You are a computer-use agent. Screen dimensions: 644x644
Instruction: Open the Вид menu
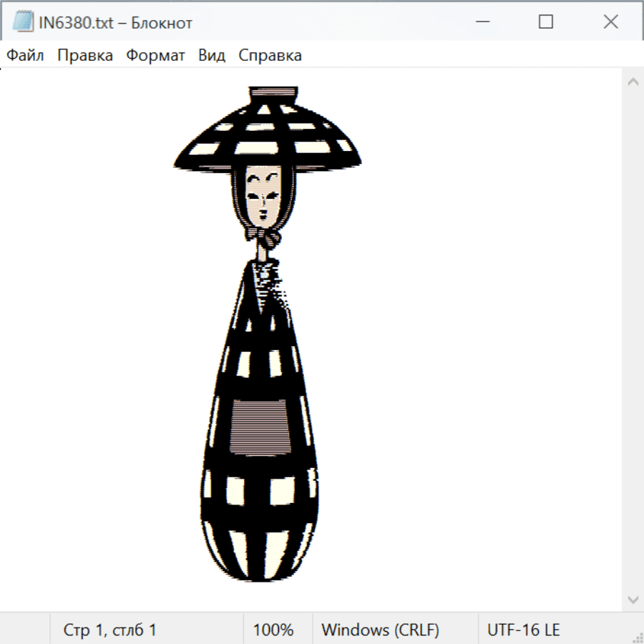pos(211,56)
